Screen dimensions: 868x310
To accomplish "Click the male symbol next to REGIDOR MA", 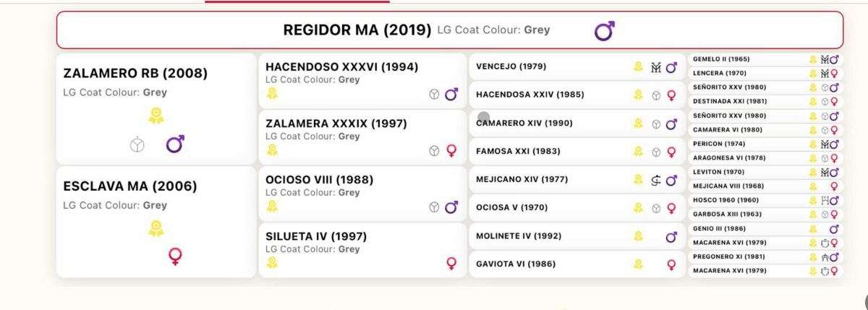I will click(604, 31).
